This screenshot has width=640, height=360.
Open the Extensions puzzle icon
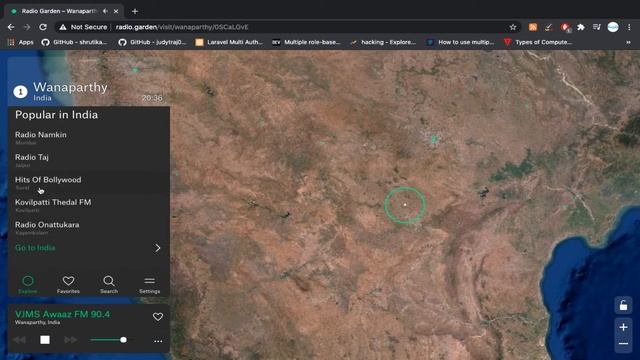tap(581, 27)
